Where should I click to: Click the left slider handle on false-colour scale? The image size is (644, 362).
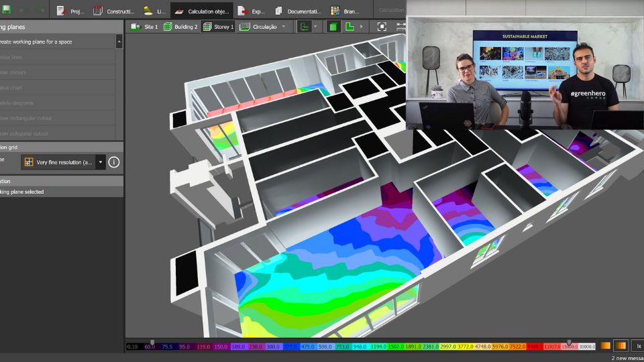click(x=152, y=342)
